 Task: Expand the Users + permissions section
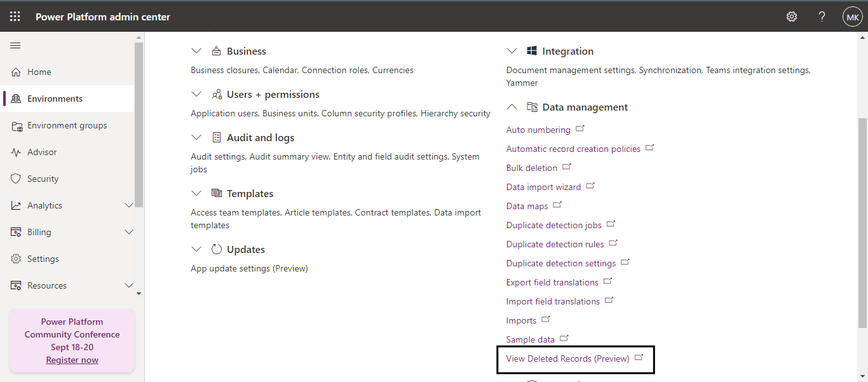pos(196,94)
